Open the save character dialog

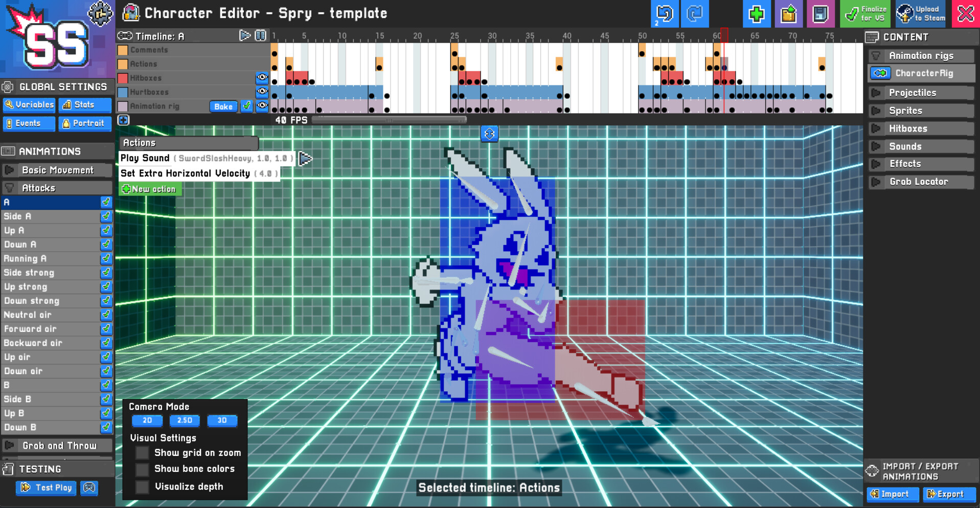click(x=821, y=14)
